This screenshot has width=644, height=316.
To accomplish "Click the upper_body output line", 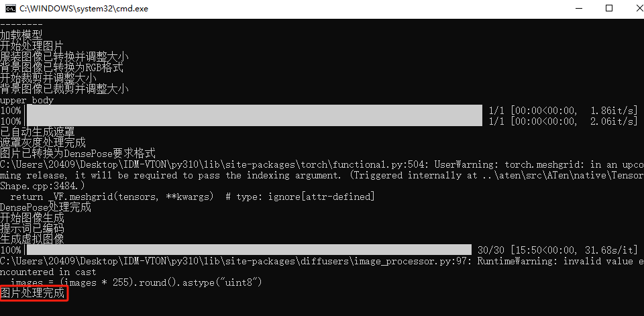I will (27, 100).
